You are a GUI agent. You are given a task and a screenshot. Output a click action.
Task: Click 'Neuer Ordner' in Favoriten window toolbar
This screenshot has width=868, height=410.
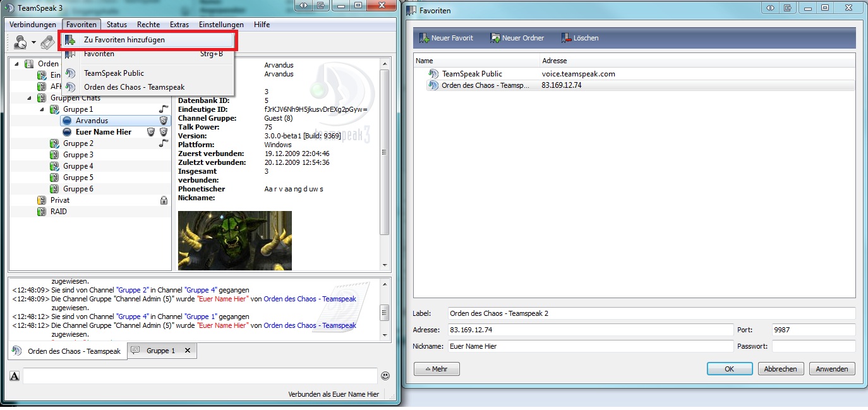(517, 38)
